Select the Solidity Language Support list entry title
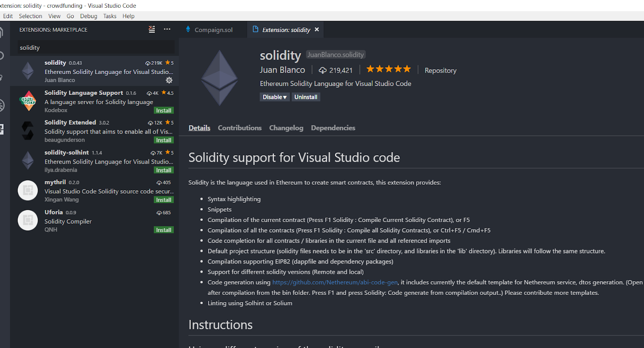The width and height of the screenshot is (644, 348). tap(84, 93)
